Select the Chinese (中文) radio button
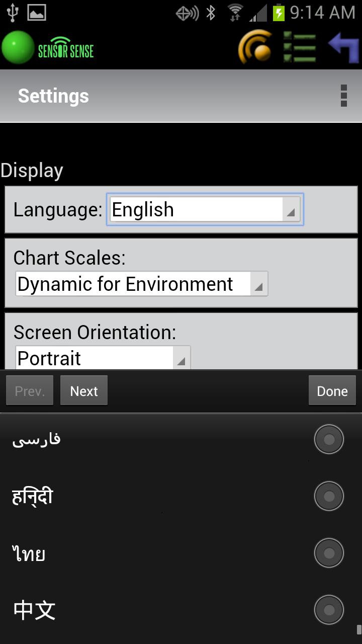Image resolution: width=362 pixels, height=644 pixels. (329, 610)
